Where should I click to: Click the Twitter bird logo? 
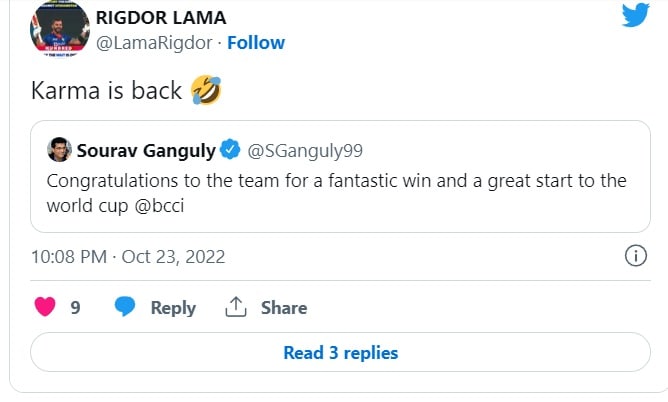(x=636, y=16)
